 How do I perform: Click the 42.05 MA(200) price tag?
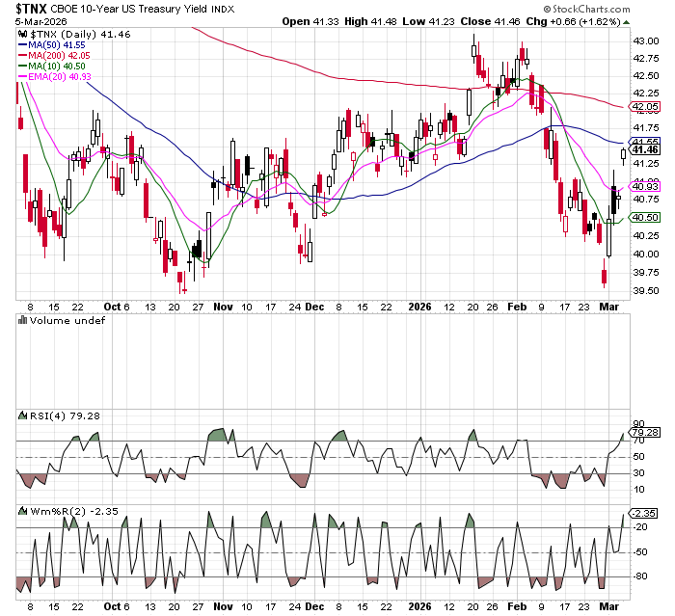click(x=644, y=106)
